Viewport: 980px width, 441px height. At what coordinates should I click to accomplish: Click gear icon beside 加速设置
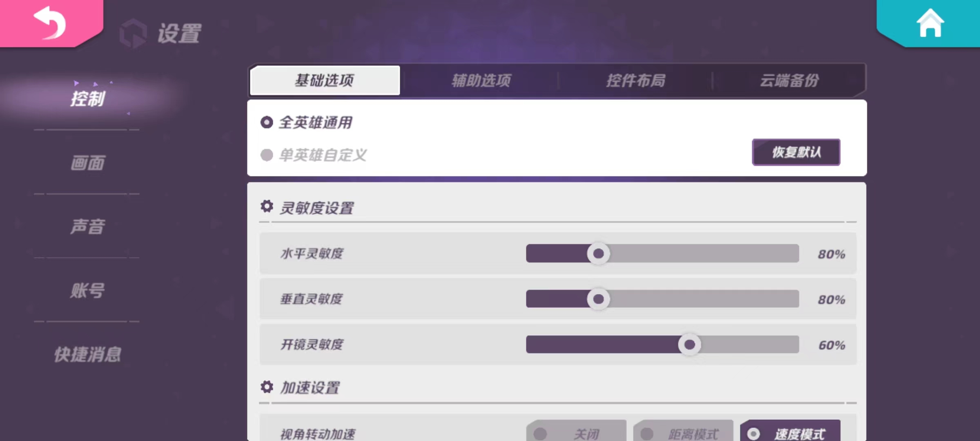click(267, 387)
